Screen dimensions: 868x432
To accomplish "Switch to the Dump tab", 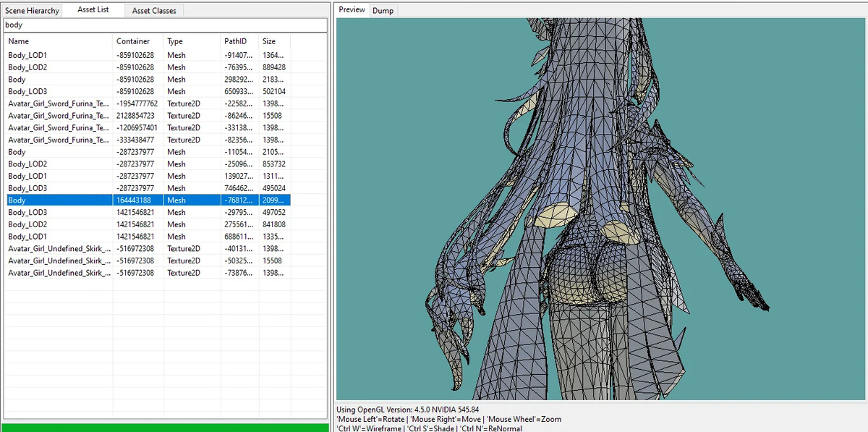I will point(383,11).
